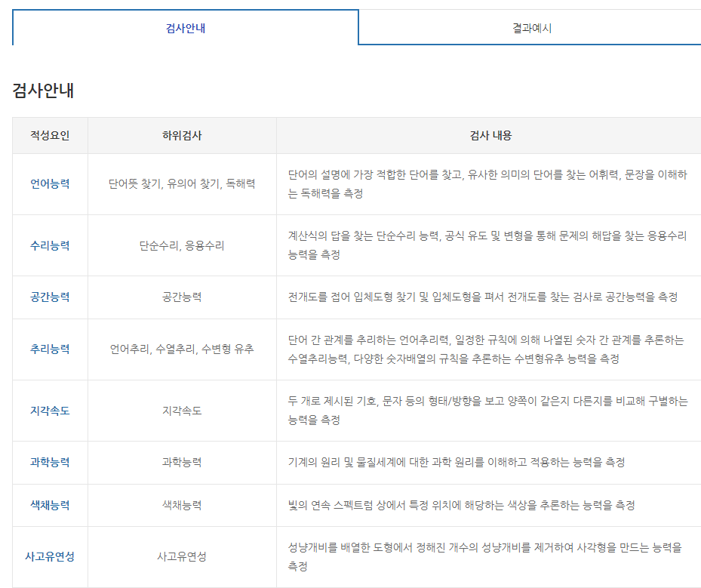Select the 공간능력 link
This screenshot has height=588, width=701.
click(x=50, y=297)
